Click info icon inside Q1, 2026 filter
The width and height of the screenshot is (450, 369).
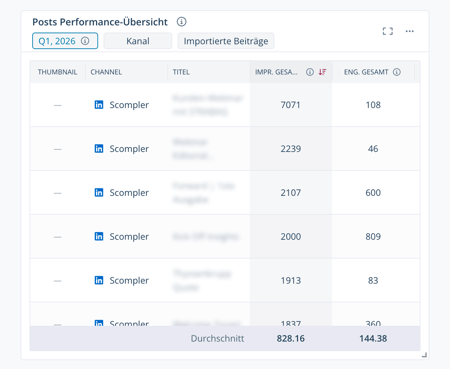85,41
